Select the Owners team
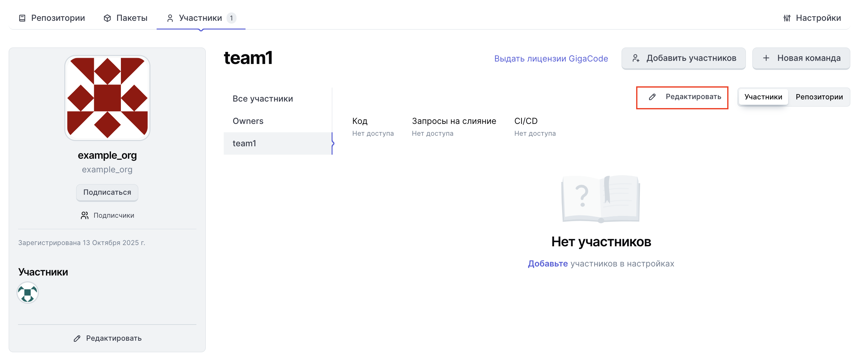Screen dimensions: 868x364 (x=248, y=121)
